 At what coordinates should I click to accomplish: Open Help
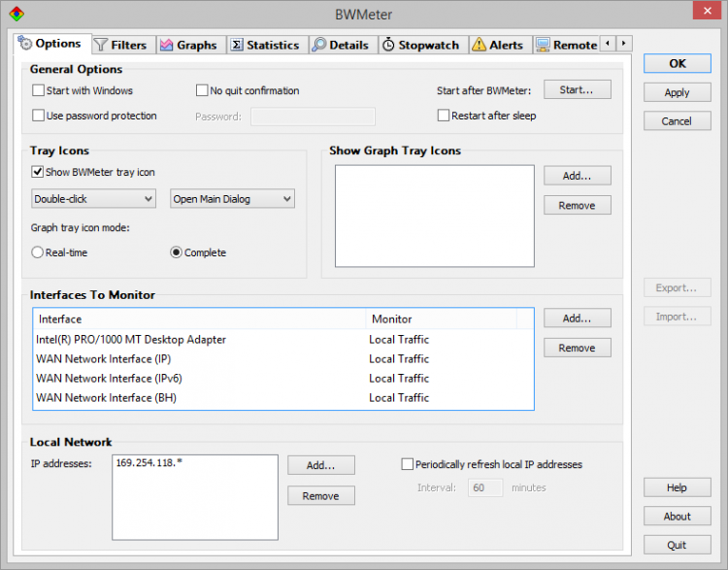[677, 487]
